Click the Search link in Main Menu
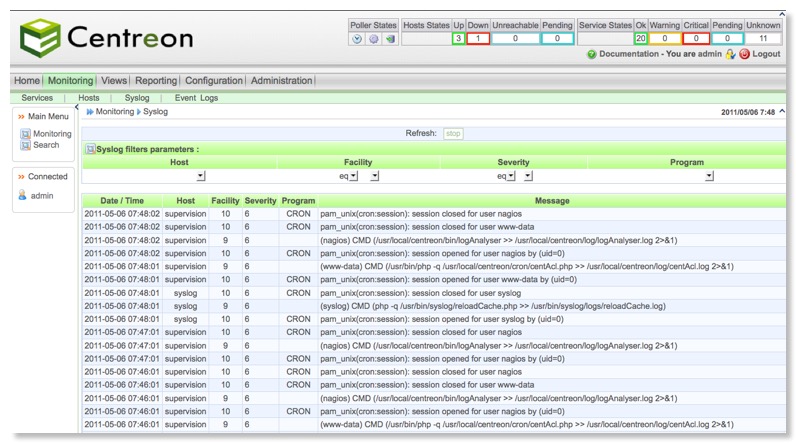This screenshot has width=796, height=443. click(46, 145)
